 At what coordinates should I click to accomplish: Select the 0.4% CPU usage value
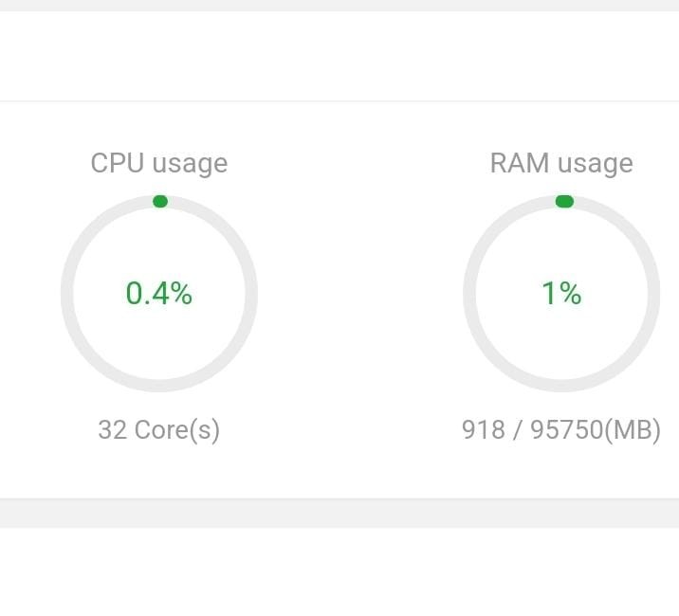tap(158, 294)
